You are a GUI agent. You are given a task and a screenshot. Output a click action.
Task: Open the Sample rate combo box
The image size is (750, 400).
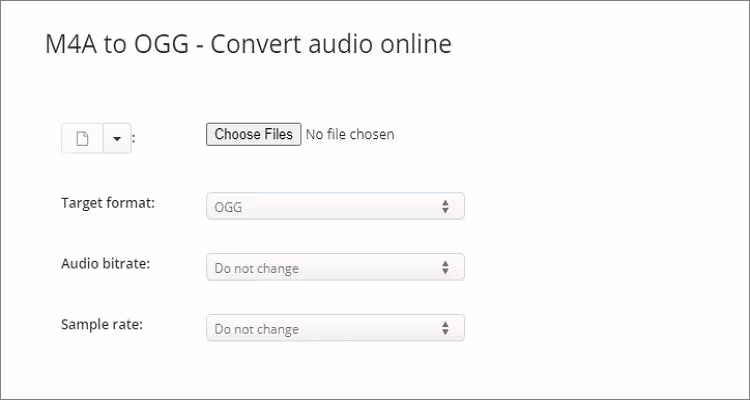pos(335,328)
